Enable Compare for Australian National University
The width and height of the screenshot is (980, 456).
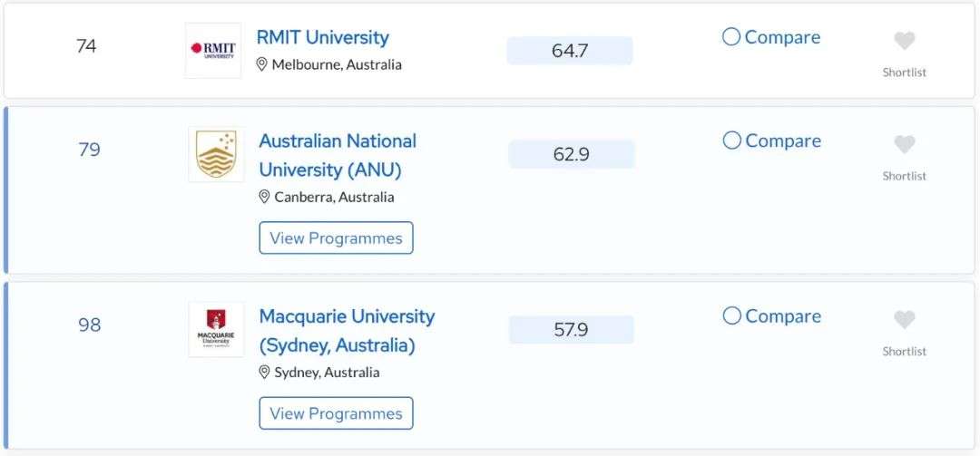coord(731,141)
